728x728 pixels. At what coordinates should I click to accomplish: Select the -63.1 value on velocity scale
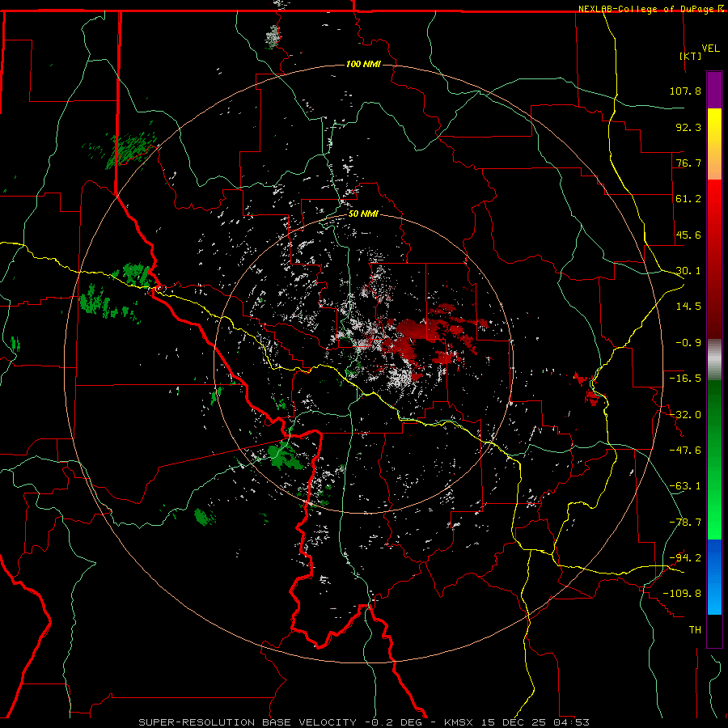coord(685,486)
